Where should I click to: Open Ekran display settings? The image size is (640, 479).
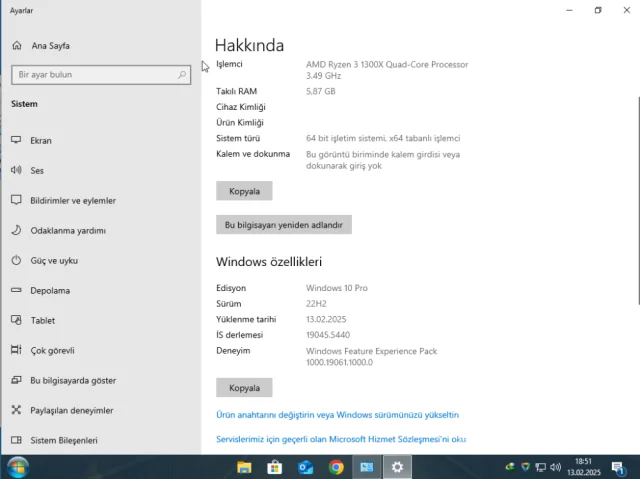[x=40, y=141]
